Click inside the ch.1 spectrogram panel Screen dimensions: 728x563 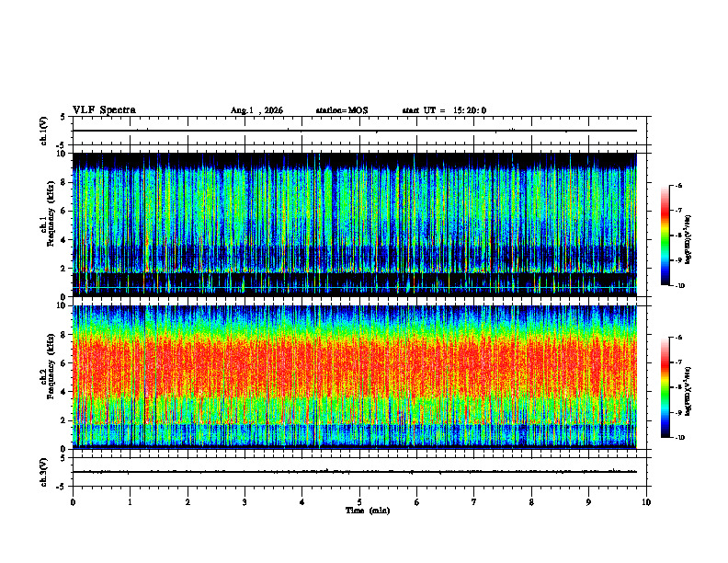coord(354,224)
